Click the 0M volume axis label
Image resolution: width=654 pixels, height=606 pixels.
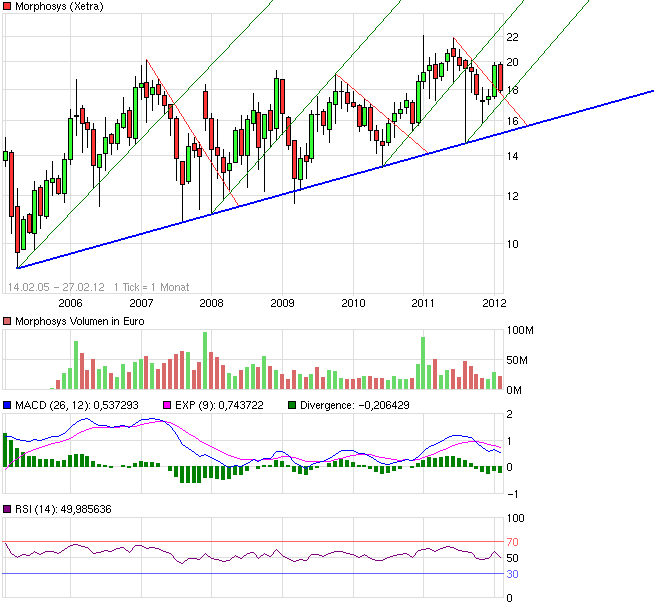click(514, 390)
